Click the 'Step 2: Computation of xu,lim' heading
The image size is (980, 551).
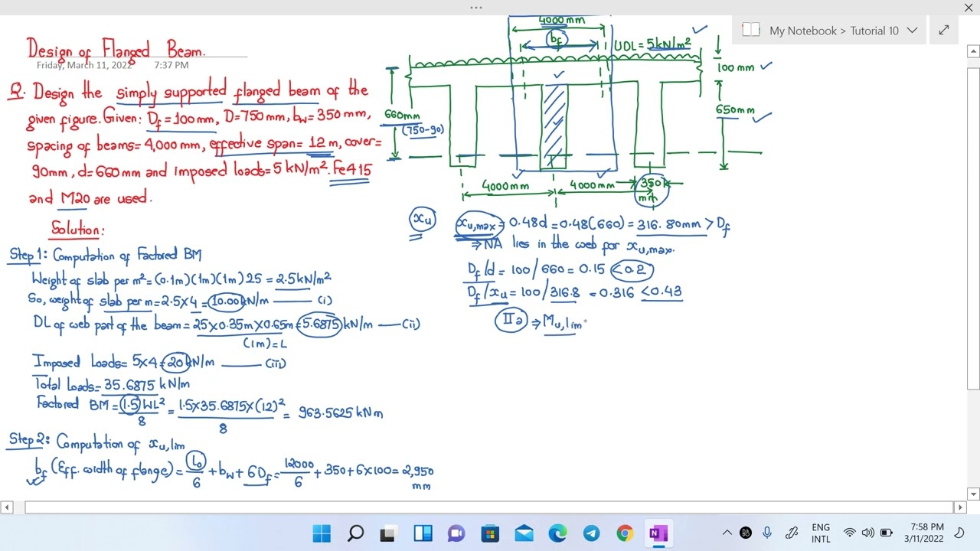pyautogui.click(x=97, y=442)
